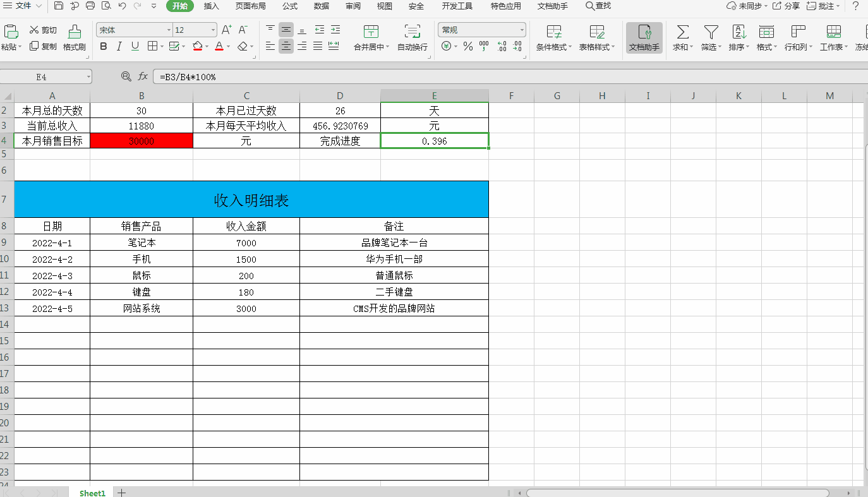
Task: Open number format dropdown (常规)
Action: tap(522, 30)
